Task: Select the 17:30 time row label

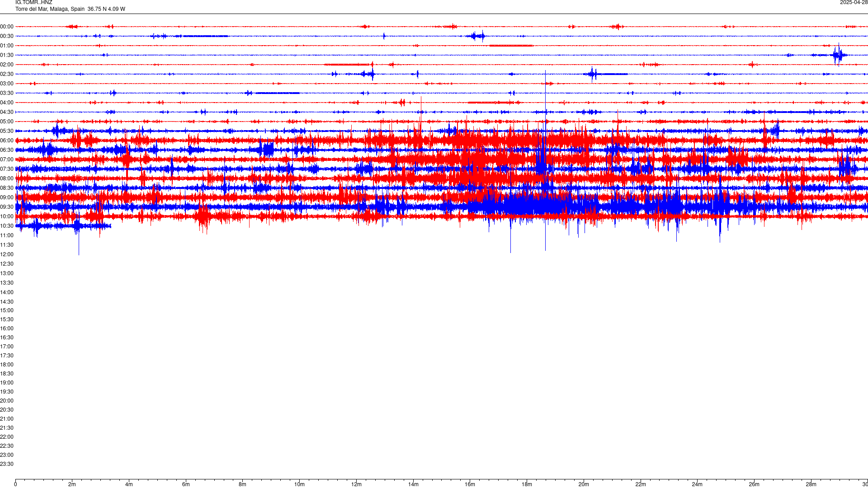Action: (x=7, y=356)
